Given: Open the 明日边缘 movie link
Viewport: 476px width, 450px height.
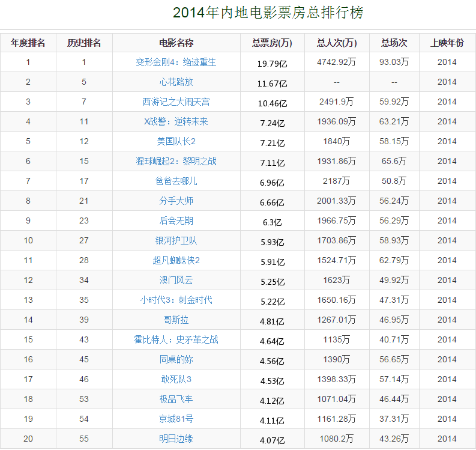Looking at the screenshot, I should pos(176,439).
